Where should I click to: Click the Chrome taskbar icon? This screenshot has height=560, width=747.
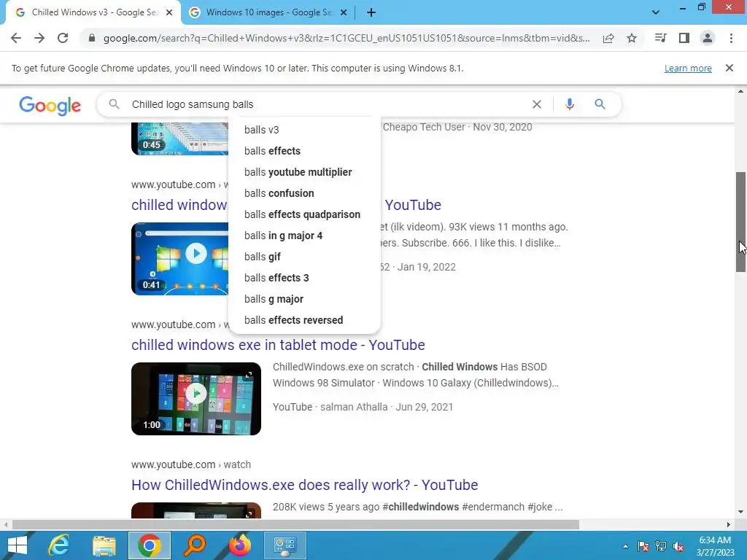tap(150, 545)
